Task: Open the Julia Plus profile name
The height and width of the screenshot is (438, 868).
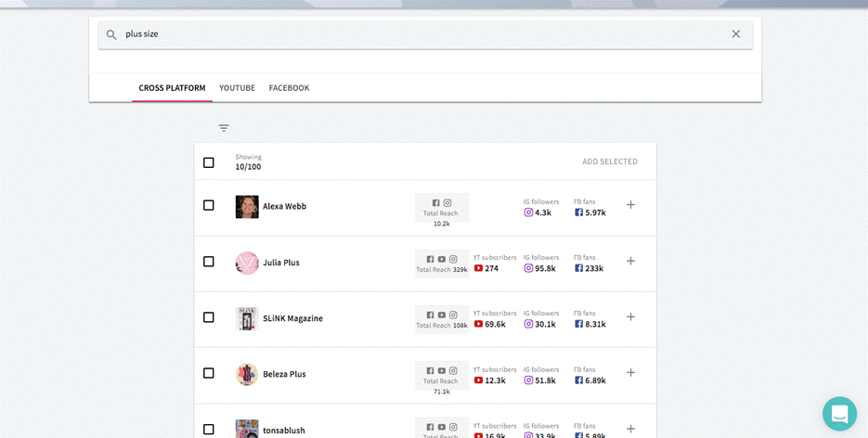Action: coord(281,263)
